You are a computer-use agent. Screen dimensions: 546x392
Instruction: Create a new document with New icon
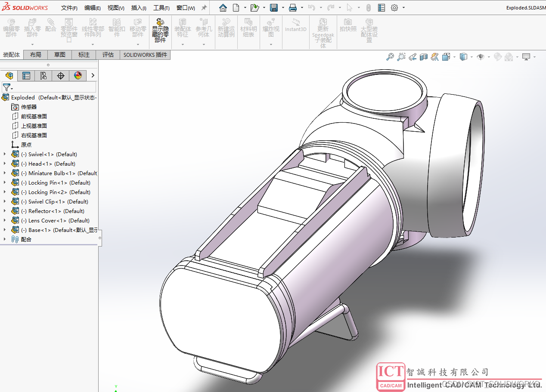pyautogui.click(x=236, y=8)
